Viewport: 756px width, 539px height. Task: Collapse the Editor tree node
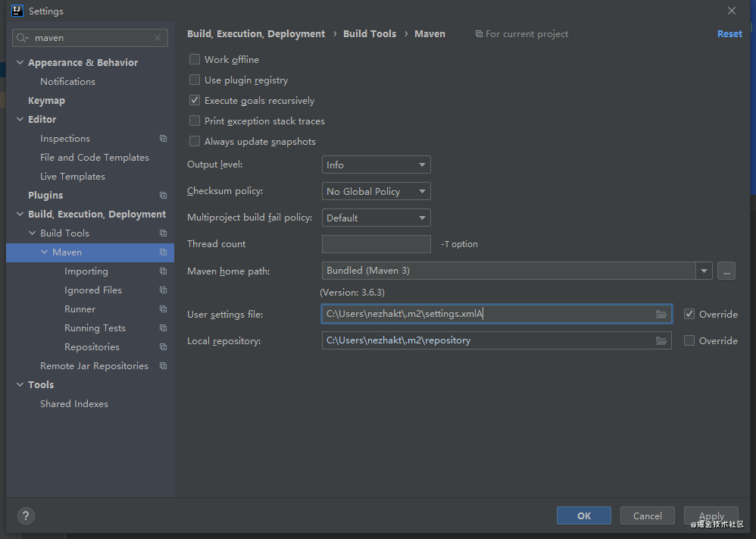click(20, 119)
